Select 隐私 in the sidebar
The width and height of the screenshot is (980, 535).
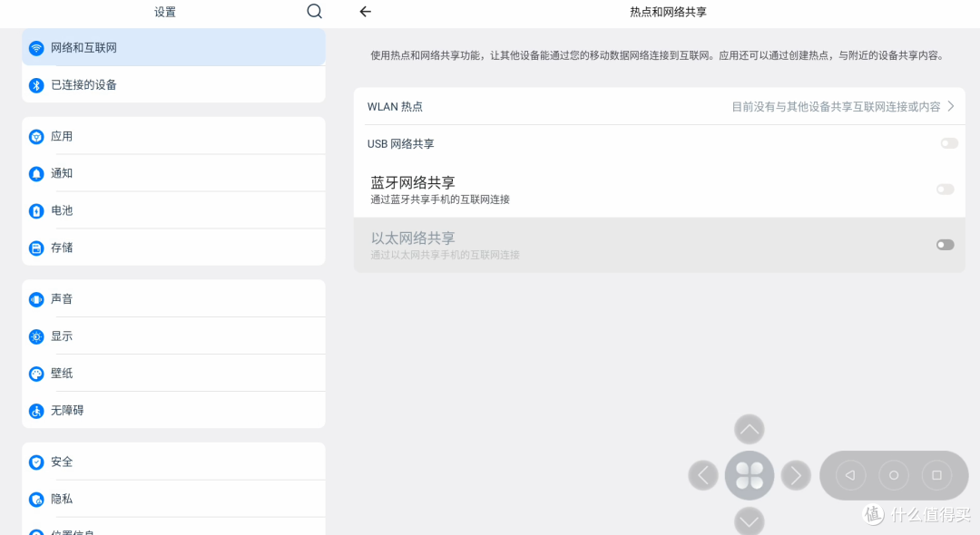(x=173, y=499)
